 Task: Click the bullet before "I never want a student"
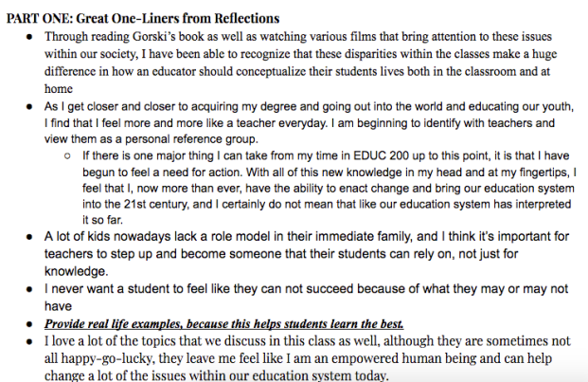(x=30, y=289)
